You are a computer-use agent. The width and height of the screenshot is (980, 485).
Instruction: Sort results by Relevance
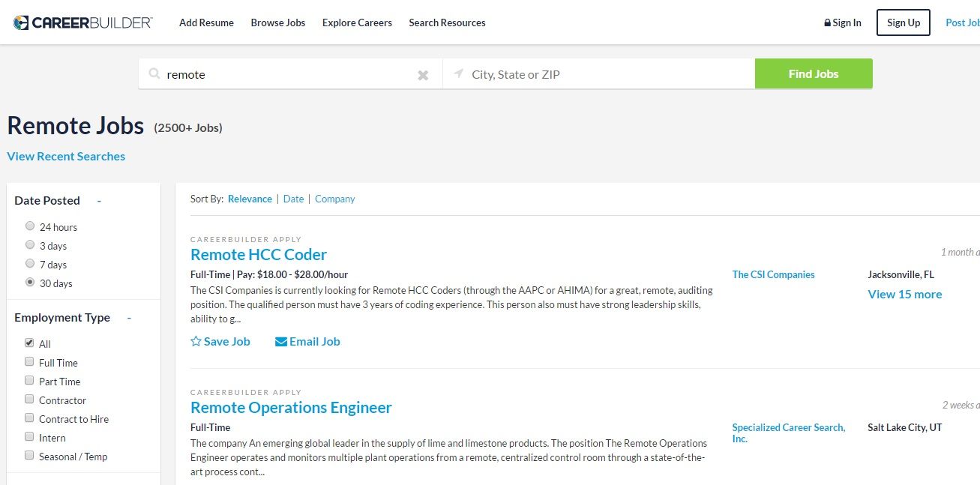tap(250, 199)
